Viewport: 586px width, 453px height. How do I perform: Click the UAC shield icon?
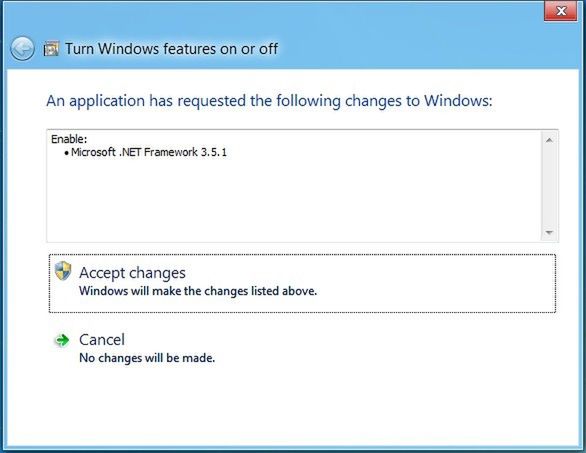(63, 271)
